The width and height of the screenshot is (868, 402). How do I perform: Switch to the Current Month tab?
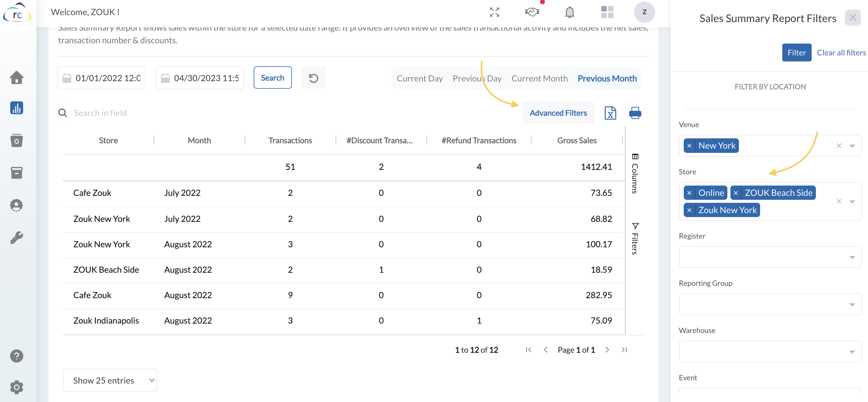(x=539, y=78)
